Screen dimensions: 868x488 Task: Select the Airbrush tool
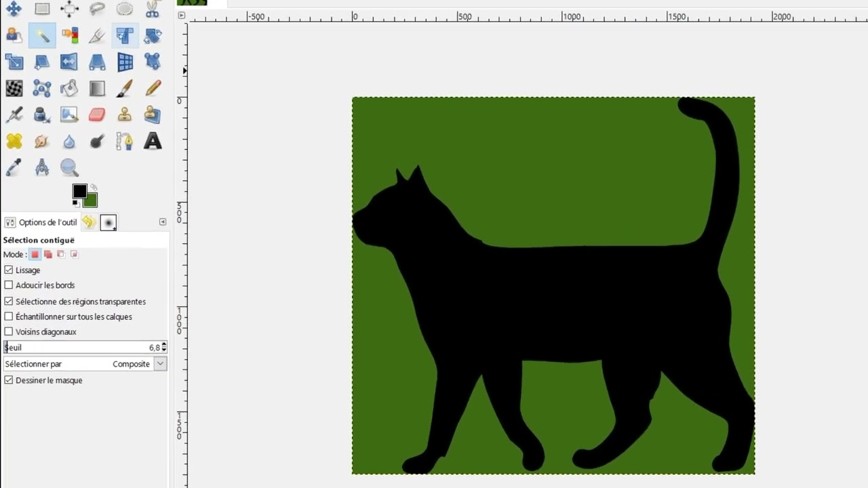click(14, 115)
